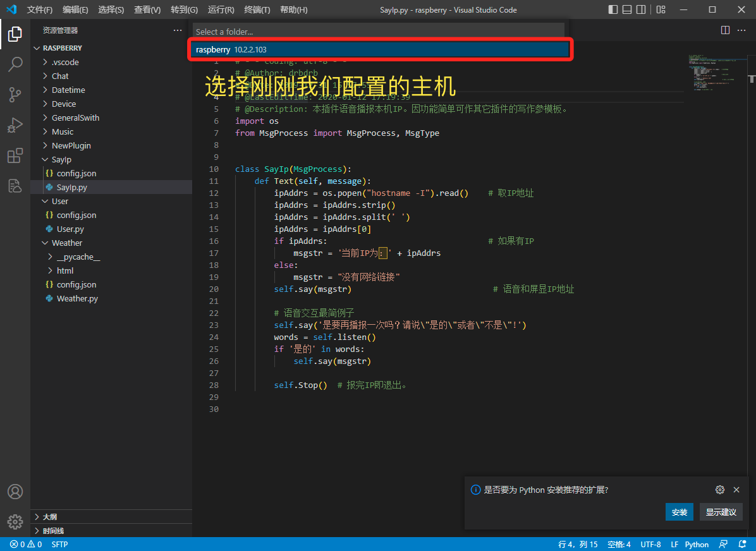Collapse the RASPBERRY root folder
The image size is (756, 551).
pos(111,48)
